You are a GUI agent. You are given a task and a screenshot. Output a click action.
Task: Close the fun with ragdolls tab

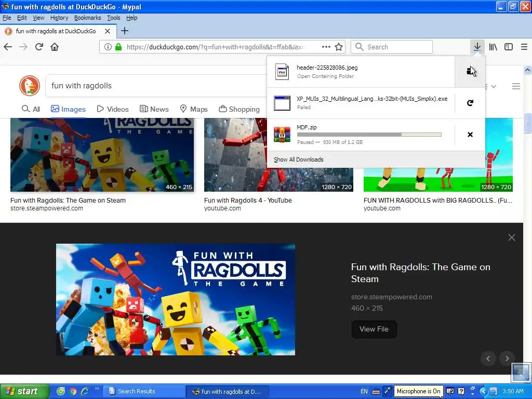tap(108, 31)
